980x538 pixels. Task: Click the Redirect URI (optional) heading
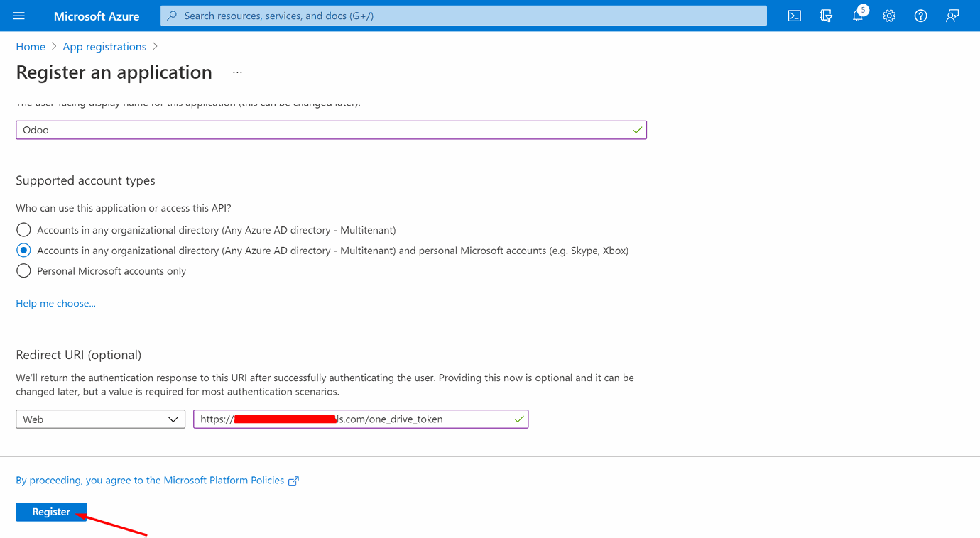(x=79, y=355)
